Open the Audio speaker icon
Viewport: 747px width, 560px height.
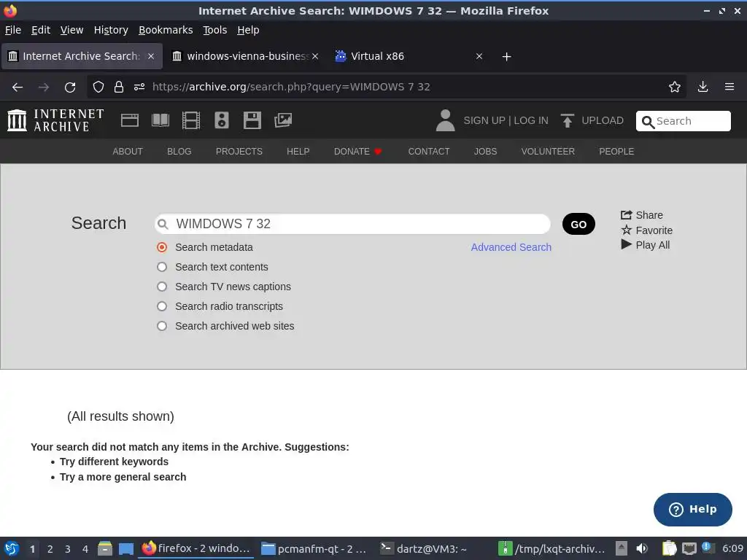[222, 120]
